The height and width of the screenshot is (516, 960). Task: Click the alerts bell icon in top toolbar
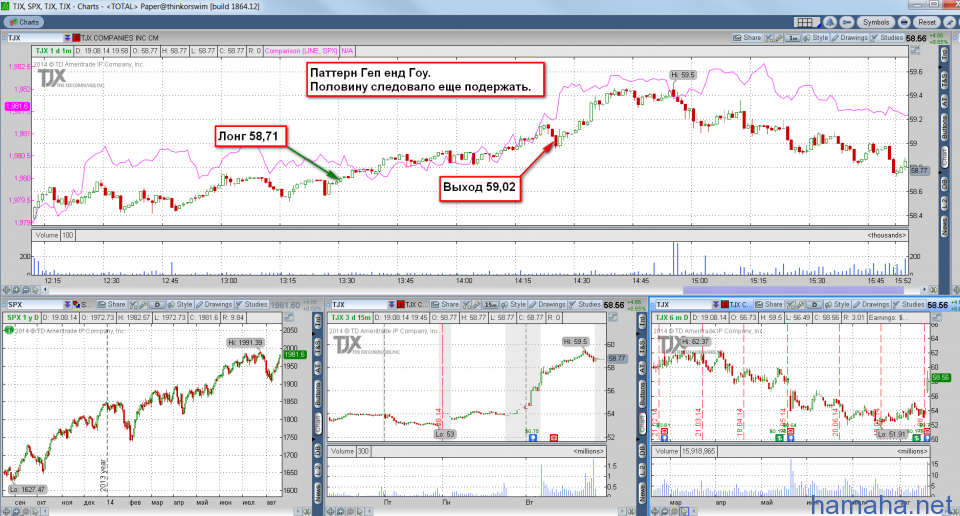pos(830,22)
